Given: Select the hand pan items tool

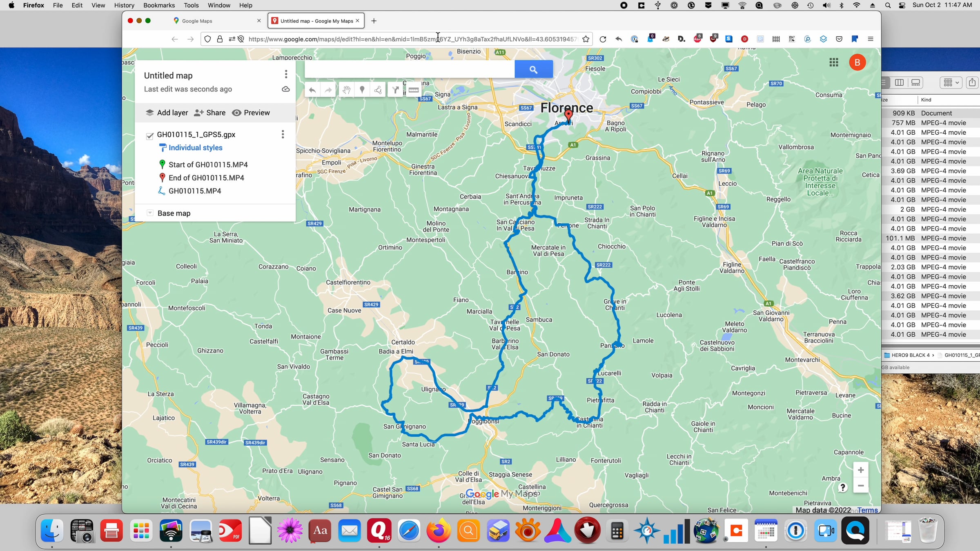Looking at the screenshot, I should tap(346, 90).
